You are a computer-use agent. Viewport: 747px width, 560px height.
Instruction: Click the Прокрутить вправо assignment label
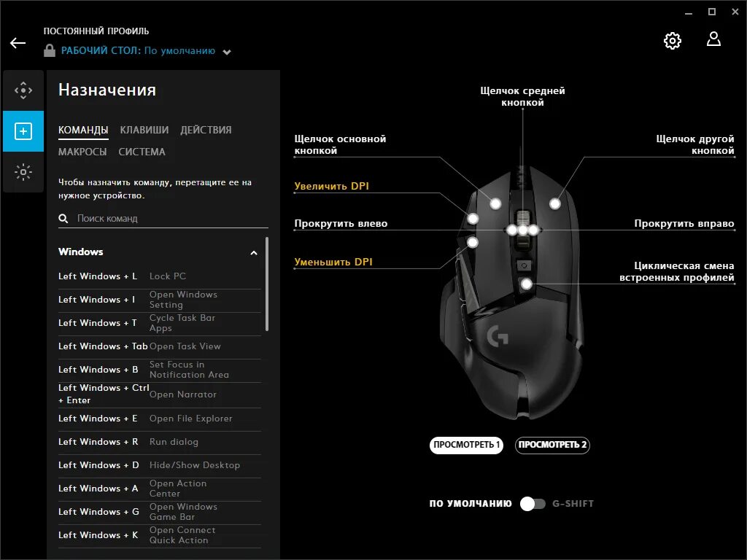click(x=684, y=224)
